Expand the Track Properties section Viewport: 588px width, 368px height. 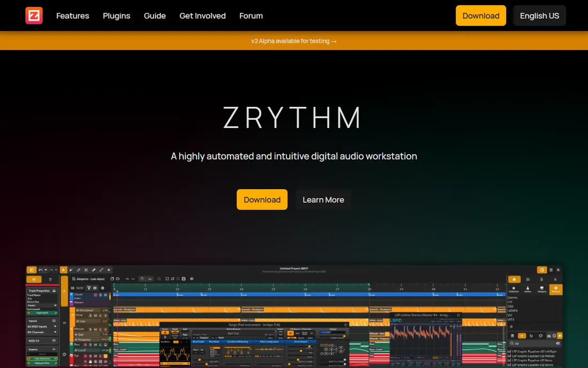pyautogui.click(x=42, y=291)
